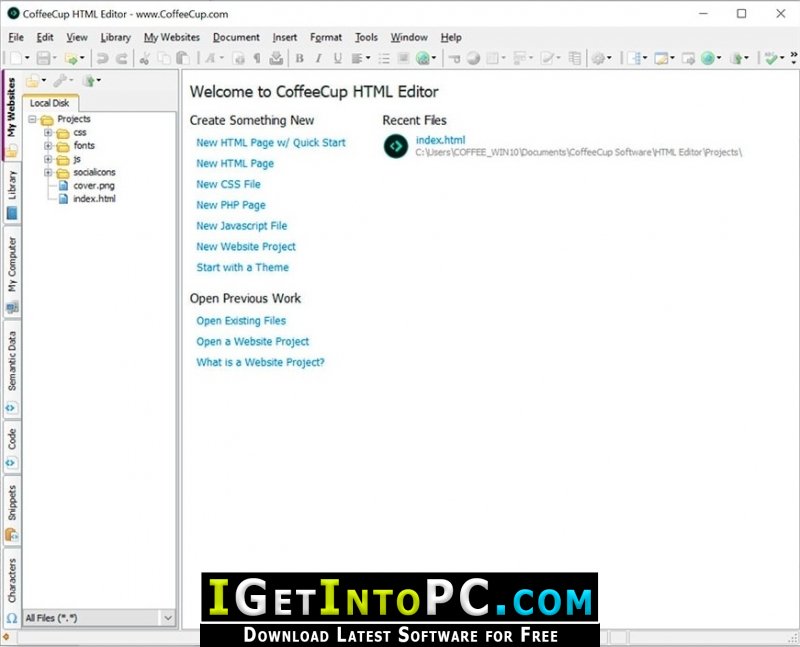Open the Document menu
The height and width of the screenshot is (647, 800).
tap(236, 37)
